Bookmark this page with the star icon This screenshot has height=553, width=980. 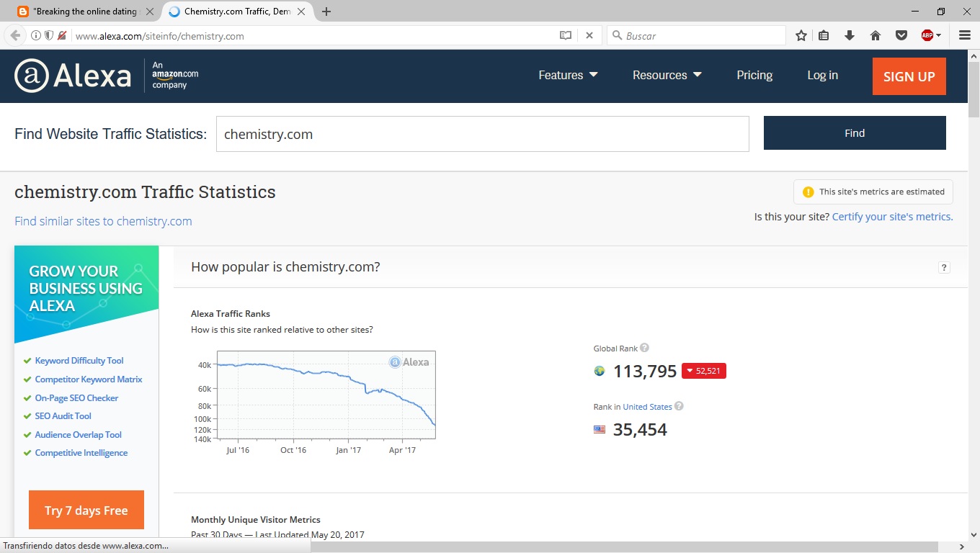801,35
